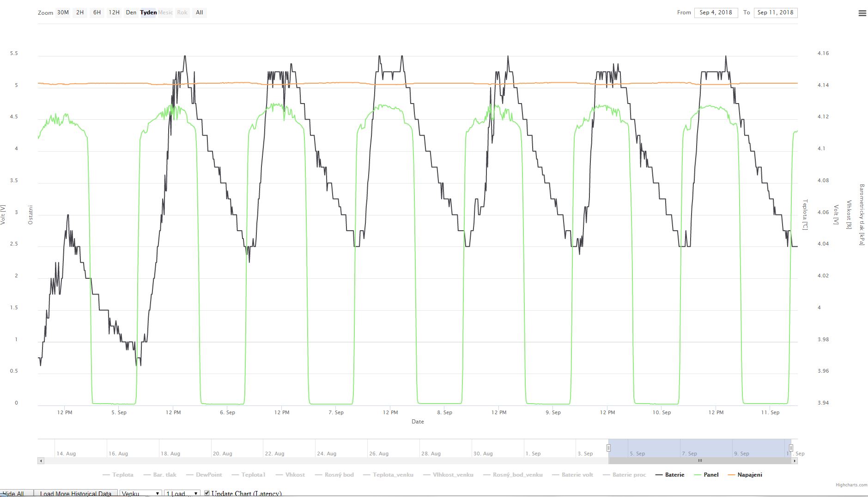Uncheck the Update Chart (Latency) checkbox
868x497 pixels.
coord(207,493)
